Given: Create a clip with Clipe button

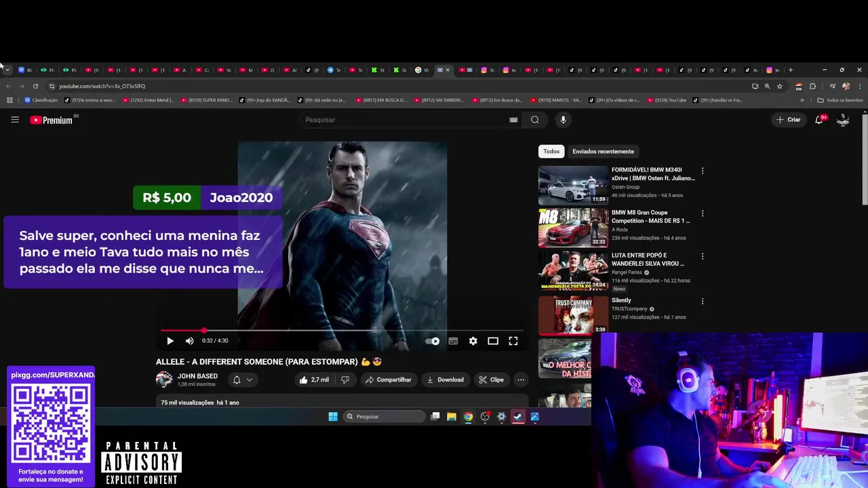Looking at the screenshot, I should (x=491, y=380).
